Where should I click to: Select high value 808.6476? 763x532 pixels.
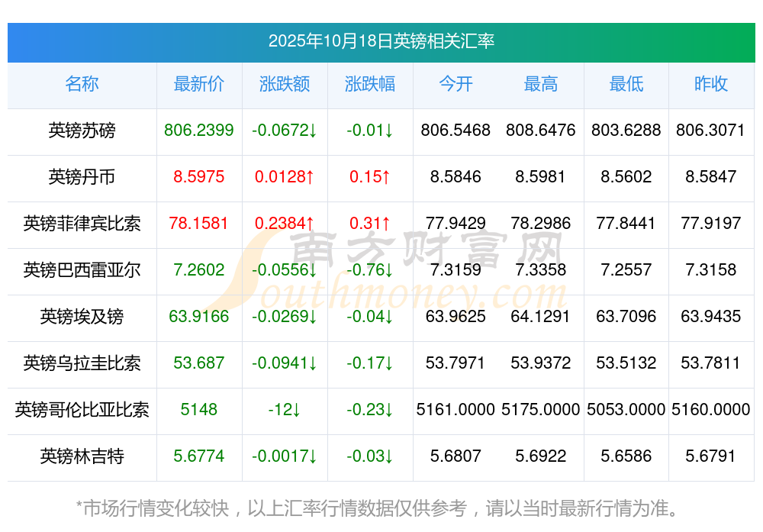pyautogui.click(x=541, y=131)
